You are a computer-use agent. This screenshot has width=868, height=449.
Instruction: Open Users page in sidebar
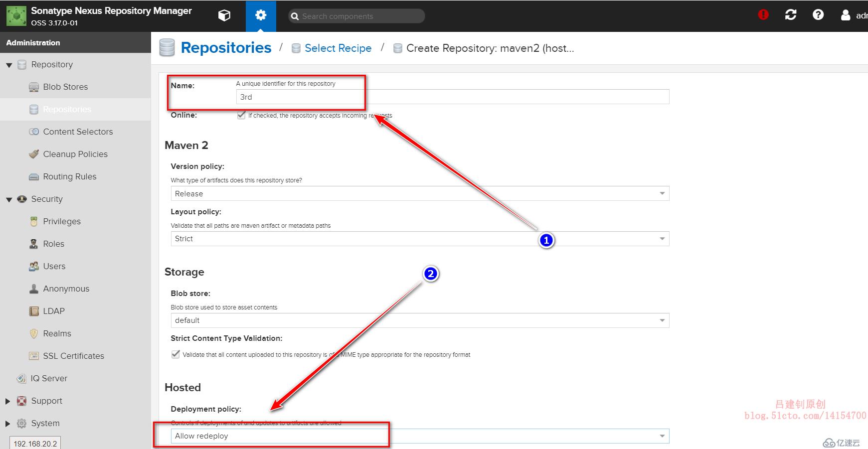[54, 266]
